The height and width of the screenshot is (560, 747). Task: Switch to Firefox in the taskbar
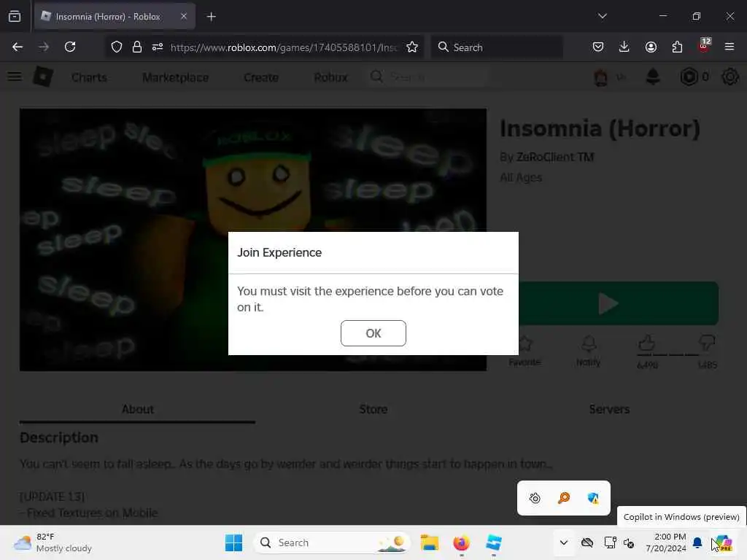pyautogui.click(x=461, y=542)
